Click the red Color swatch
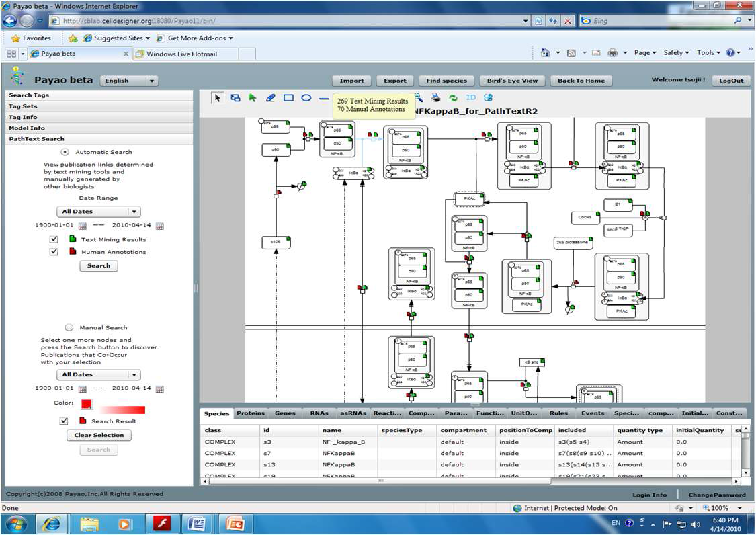756x535 pixels. coord(87,404)
